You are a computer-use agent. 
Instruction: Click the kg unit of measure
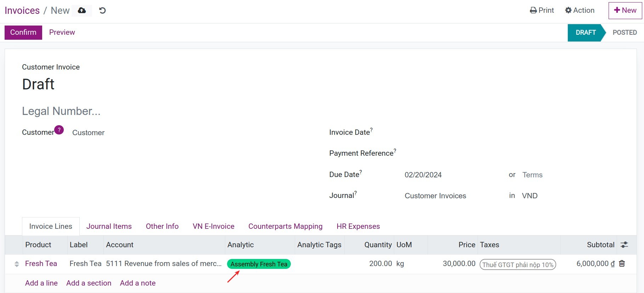(400, 264)
